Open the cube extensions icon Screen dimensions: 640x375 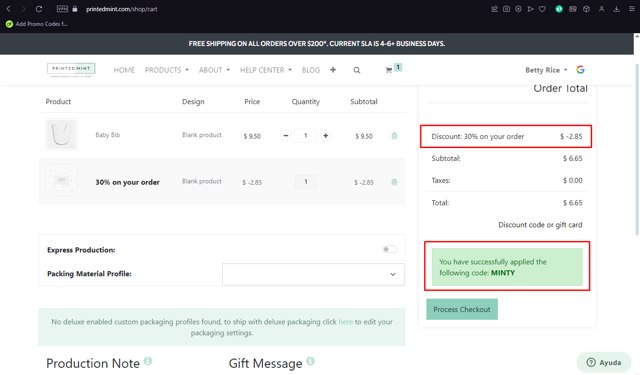[586, 9]
